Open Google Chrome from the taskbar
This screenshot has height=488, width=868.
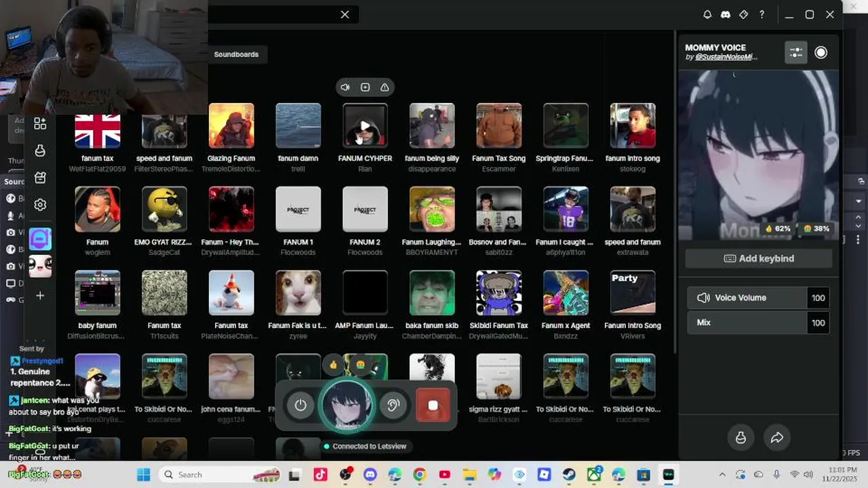[x=420, y=474]
